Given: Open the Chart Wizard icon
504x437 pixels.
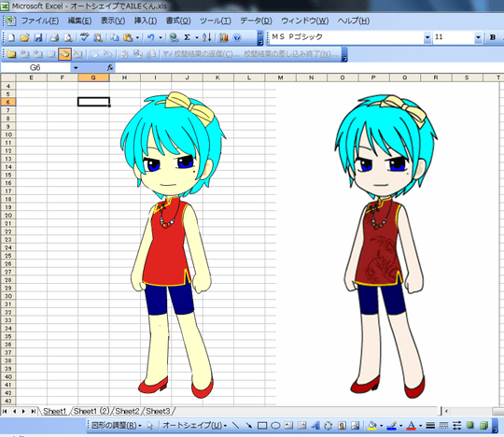Looking at the screenshot, I should click(223, 37).
